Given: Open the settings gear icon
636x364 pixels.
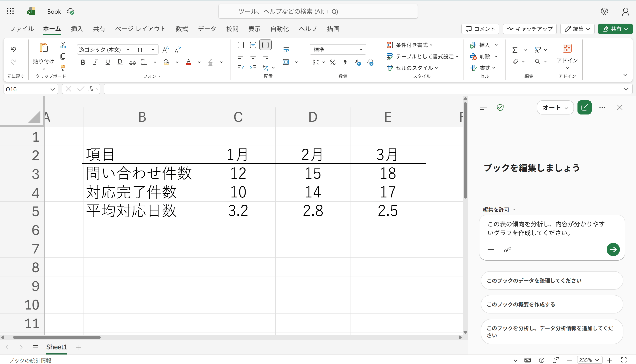Looking at the screenshot, I should (x=604, y=11).
